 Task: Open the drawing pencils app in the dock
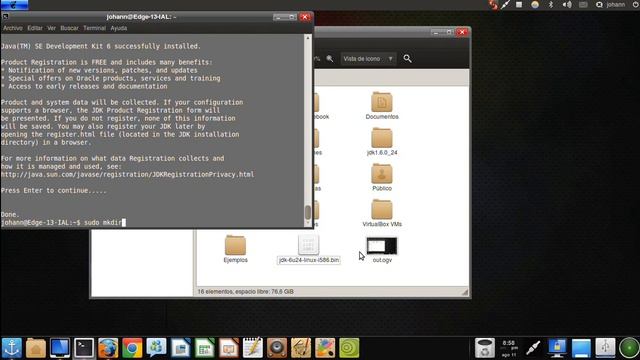coord(301,348)
